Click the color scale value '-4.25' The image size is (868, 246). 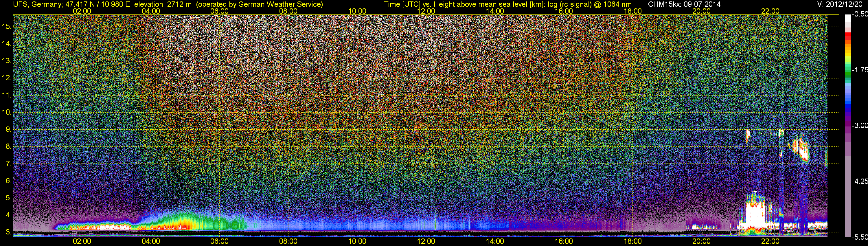[x=860, y=181]
